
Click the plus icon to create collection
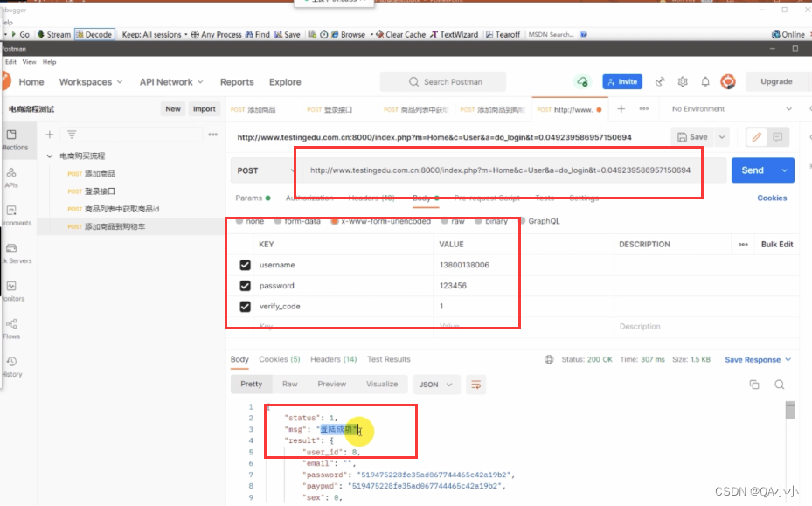point(50,135)
